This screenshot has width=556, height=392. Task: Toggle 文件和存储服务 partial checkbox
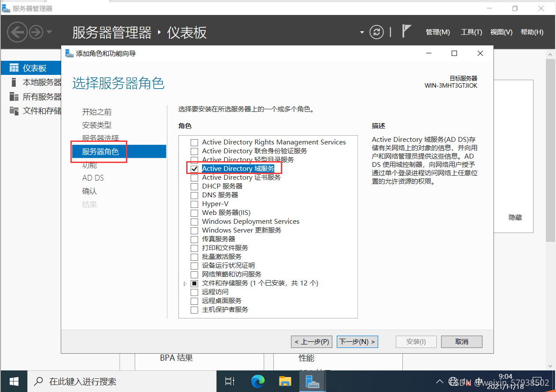(x=194, y=283)
